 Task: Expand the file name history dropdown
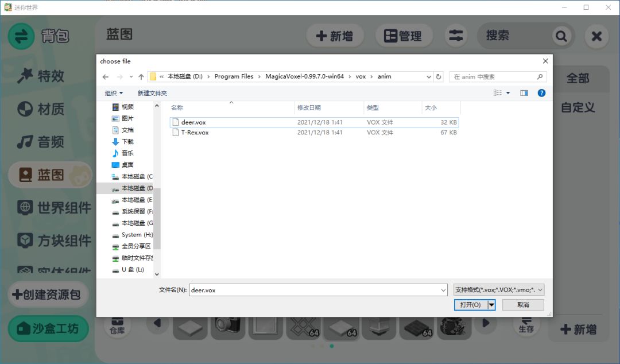(443, 290)
